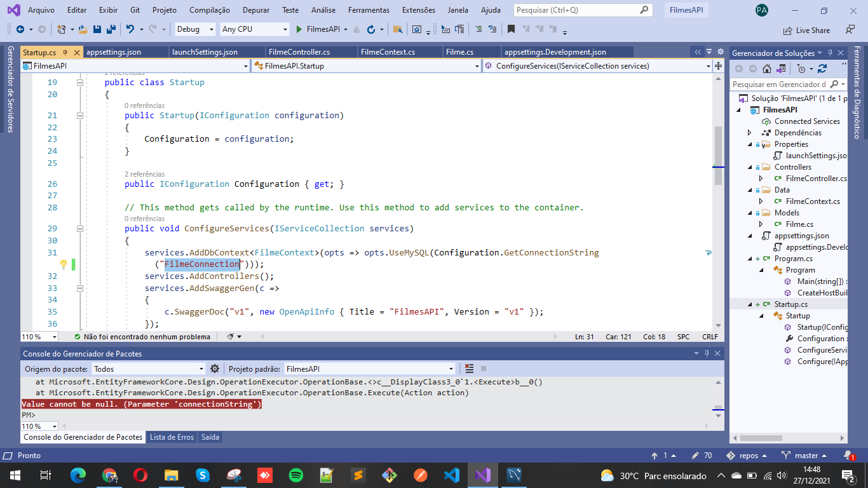Click the New Item toolbar icon
Image resolution: width=868 pixels, height=488 pixels.
[61, 29]
